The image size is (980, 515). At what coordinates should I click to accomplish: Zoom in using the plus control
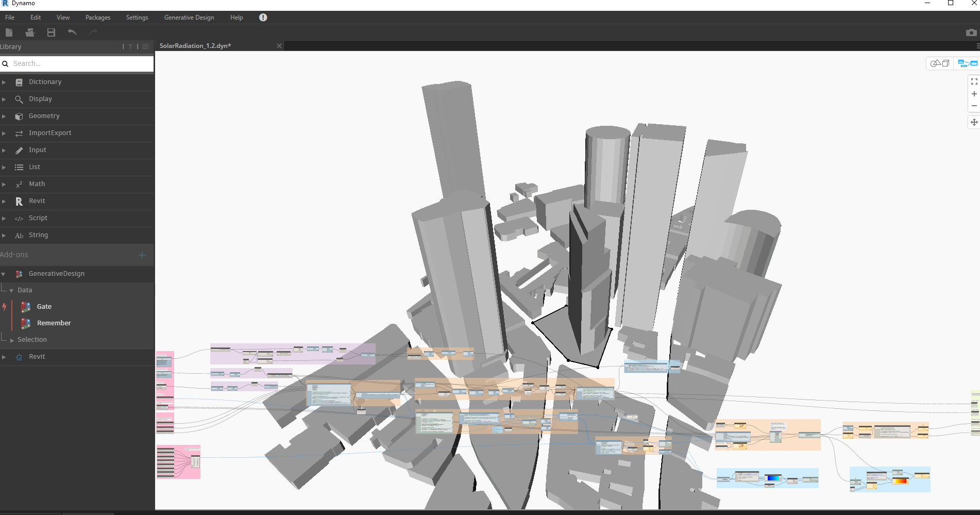coord(973,94)
